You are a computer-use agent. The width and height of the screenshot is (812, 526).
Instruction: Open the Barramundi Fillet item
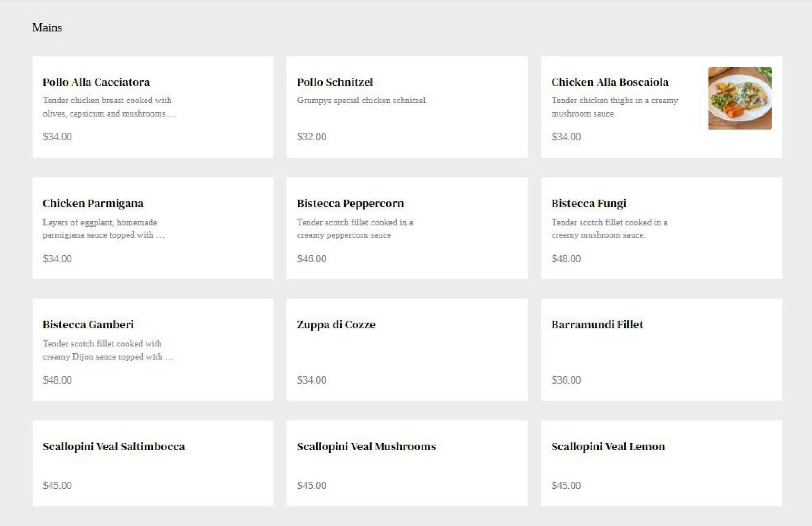[661, 350]
